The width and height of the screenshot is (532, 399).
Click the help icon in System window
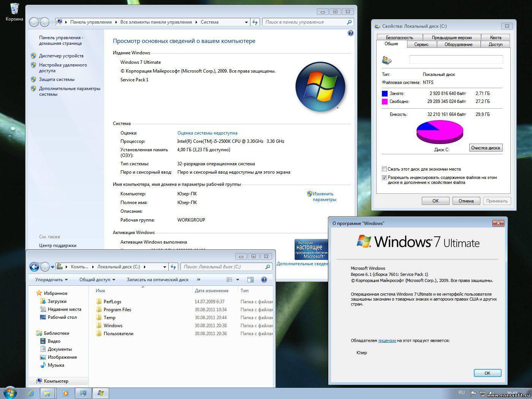point(350,33)
